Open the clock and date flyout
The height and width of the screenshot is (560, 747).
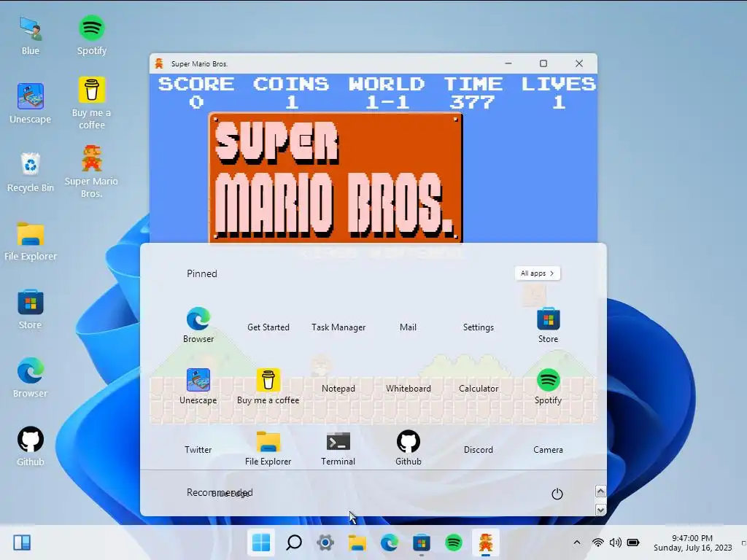click(x=692, y=542)
